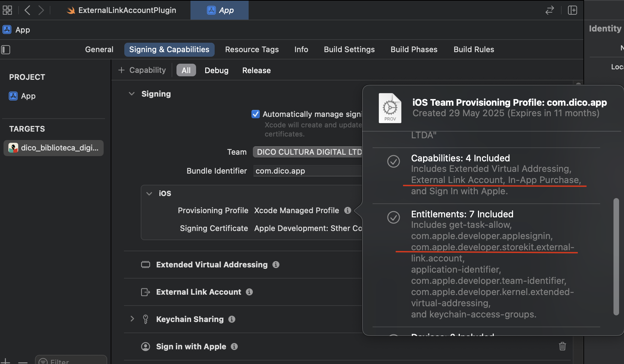Collapse the iOS signing group

coord(149,194)
